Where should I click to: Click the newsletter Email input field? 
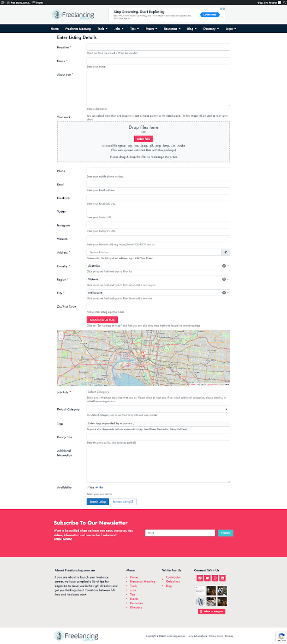[x=180, y=533]
